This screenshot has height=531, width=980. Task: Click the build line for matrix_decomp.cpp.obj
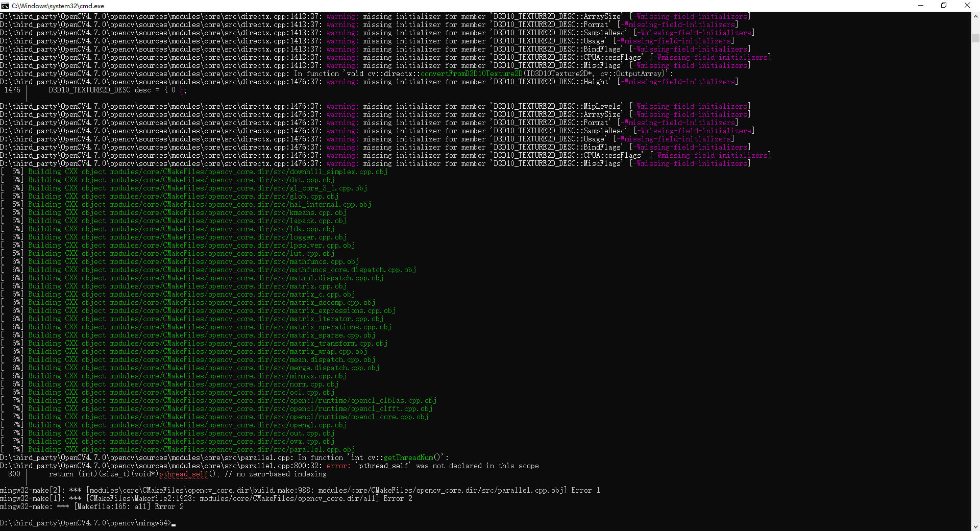coord(188,302)
